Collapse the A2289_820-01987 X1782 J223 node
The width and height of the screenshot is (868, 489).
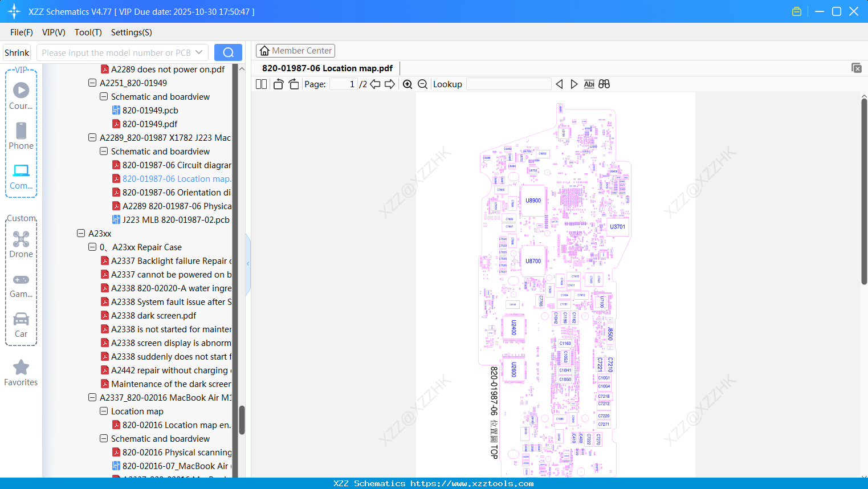coord(92,138)
